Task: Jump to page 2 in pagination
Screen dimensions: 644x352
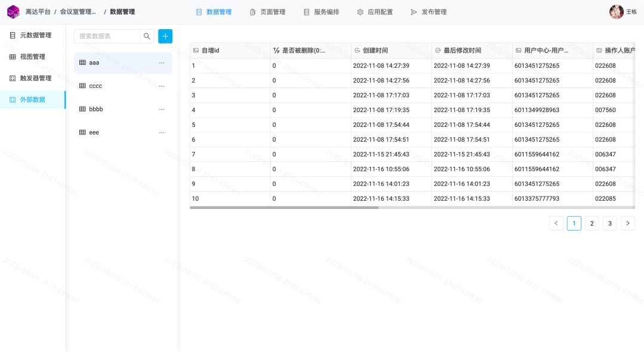Action: tap(592, 223)
